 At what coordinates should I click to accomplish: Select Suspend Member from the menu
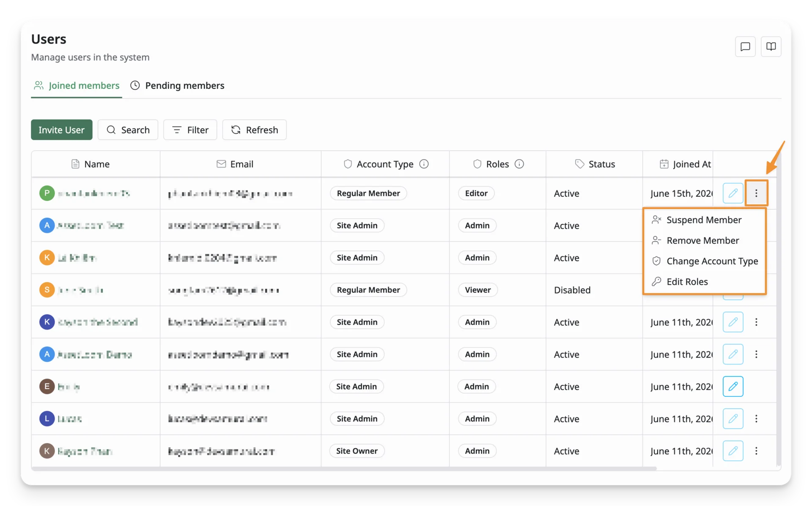coord(704,220)
